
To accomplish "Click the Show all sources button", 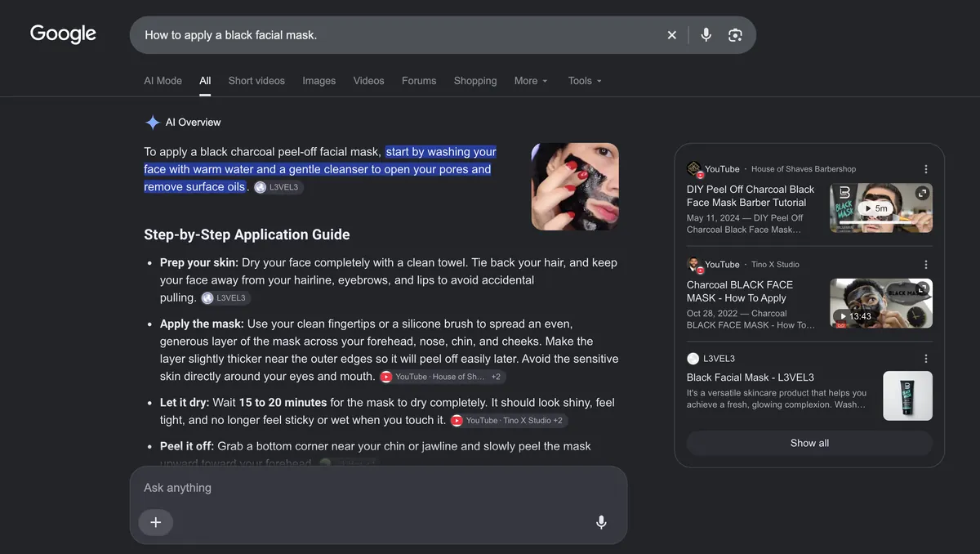I will click(x=809, y=443).
